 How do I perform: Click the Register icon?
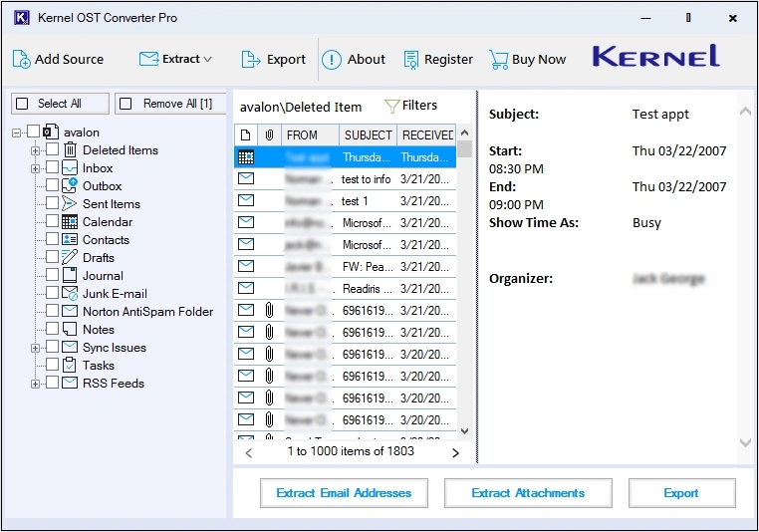point(411,60)
